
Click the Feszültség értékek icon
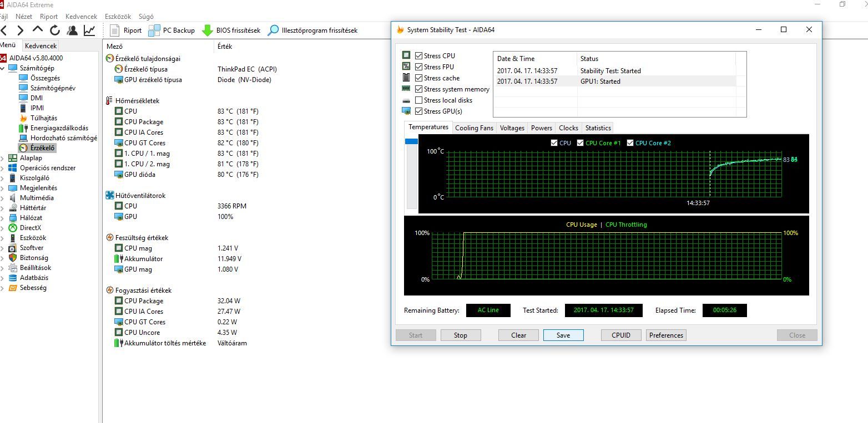[109, 238]
